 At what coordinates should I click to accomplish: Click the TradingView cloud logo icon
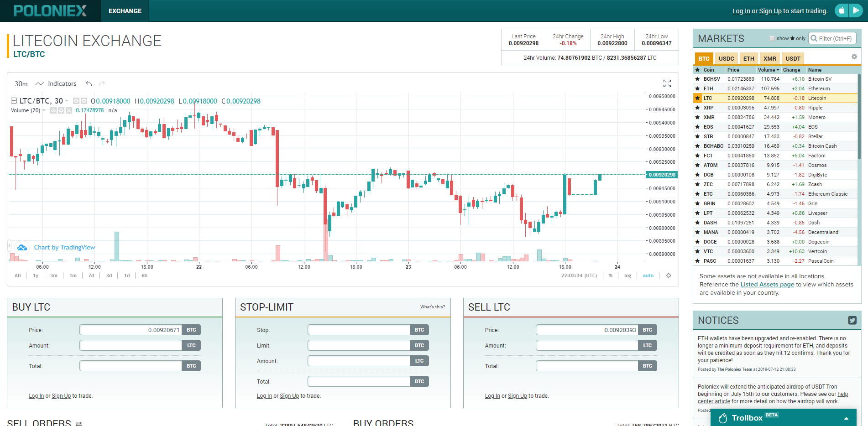tap(22, 247)
